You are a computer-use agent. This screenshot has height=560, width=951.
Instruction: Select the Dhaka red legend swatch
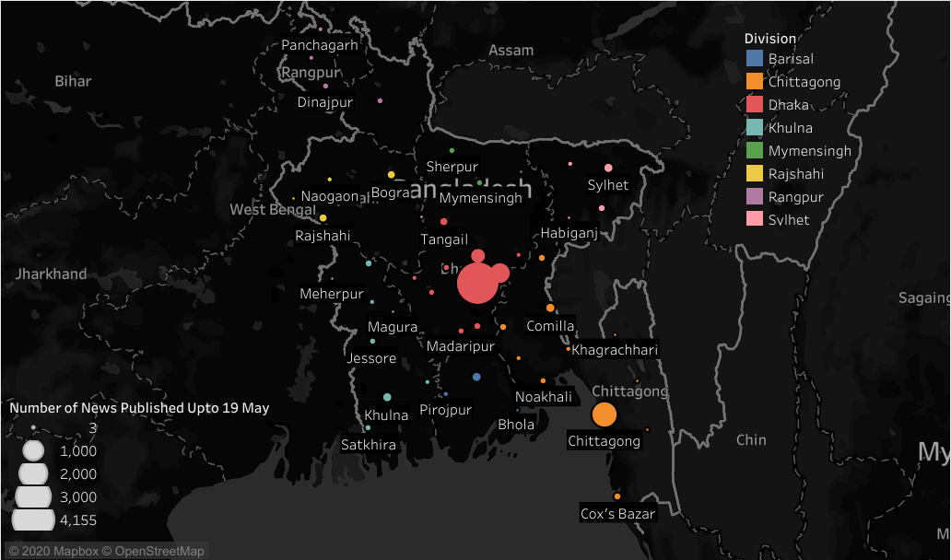755,104
